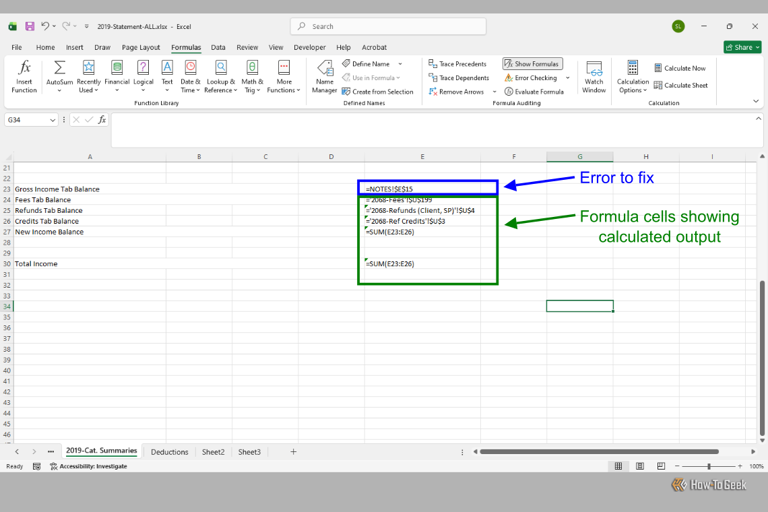This screenshot has height=512, width=768.
Task: Save the workbook with the save icon
Action: (x=30, y=26)
